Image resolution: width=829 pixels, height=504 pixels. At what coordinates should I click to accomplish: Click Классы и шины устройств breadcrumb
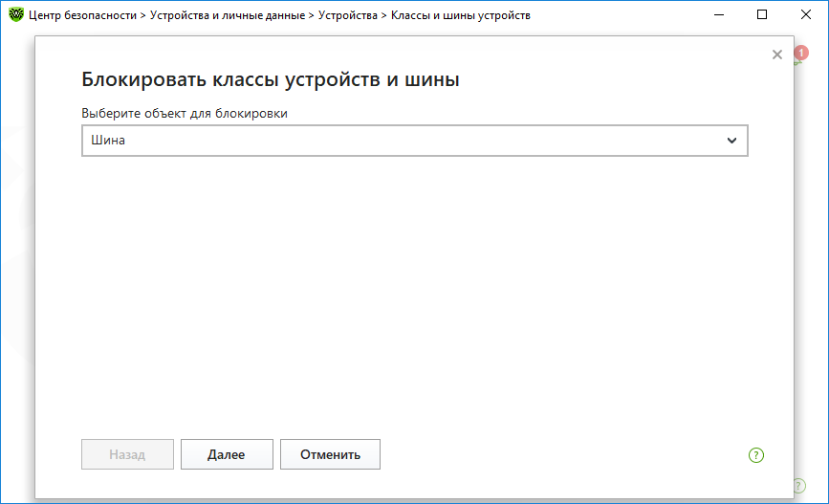coord(461,15)
